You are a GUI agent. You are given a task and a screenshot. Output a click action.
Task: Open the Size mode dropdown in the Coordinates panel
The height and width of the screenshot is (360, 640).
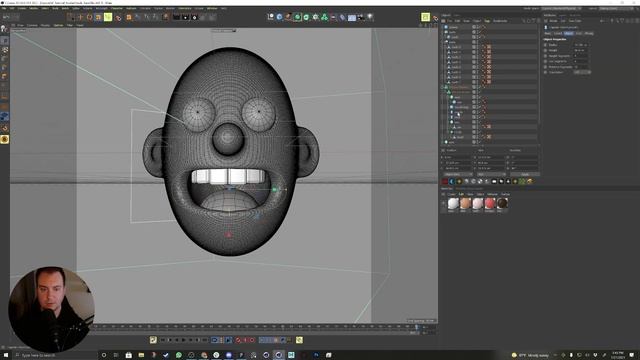point(491,174)
